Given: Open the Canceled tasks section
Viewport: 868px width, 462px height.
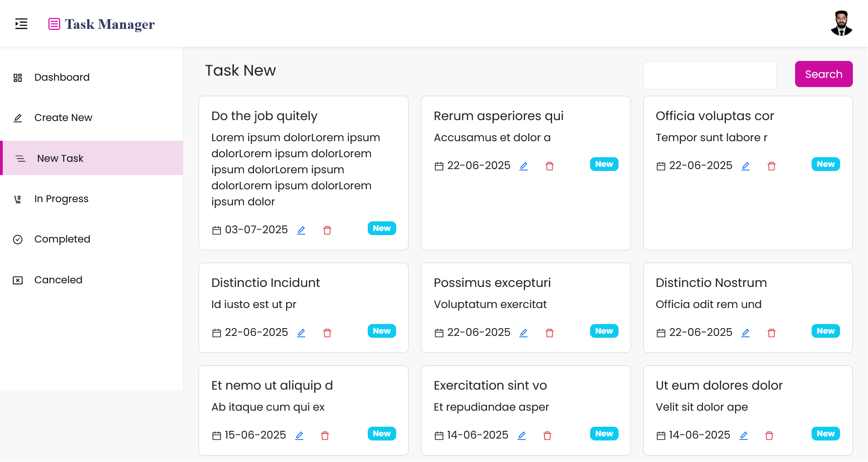Looking at the screenshot, I should click(58, 280).
